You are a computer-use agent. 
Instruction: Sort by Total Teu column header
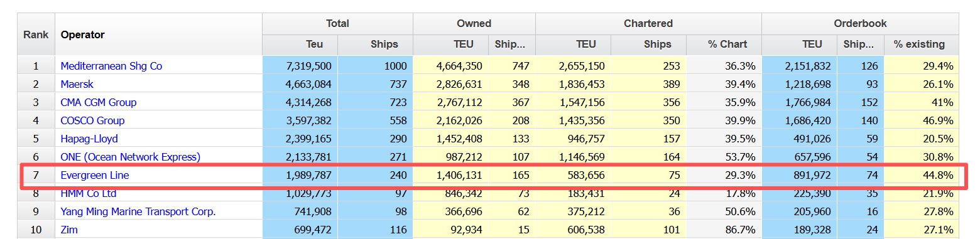tap(300, 44)
